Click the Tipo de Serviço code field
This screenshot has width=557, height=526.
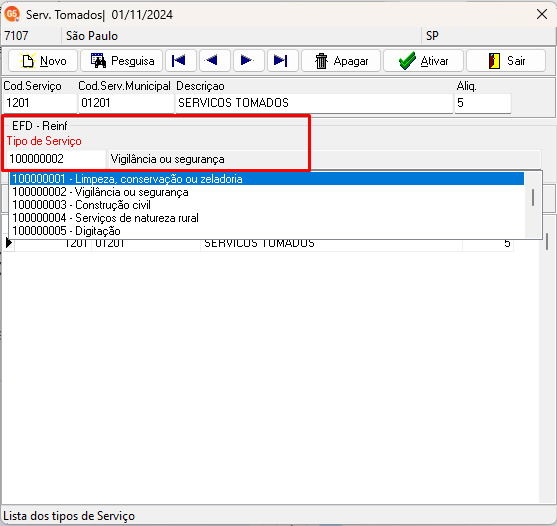[x=56, y=159]
